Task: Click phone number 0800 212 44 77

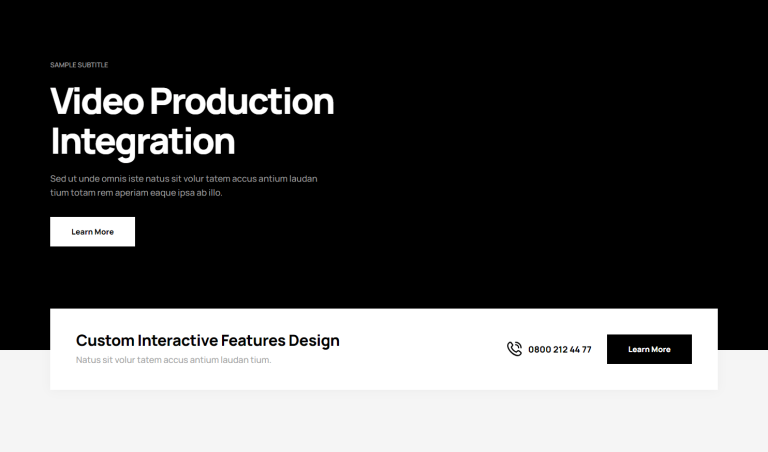Action: [x=559, y=350]
